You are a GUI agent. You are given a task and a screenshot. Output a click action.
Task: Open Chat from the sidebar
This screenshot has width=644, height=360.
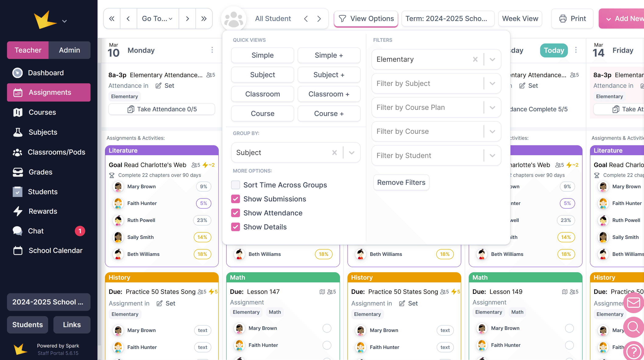[x=36, y=231]
